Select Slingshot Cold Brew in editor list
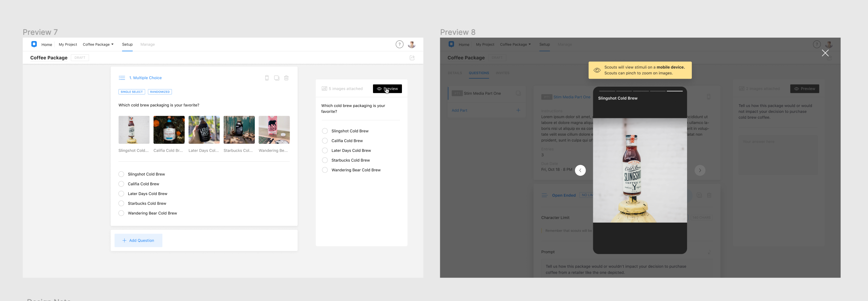The width and height of the screenshot is (868, 301). [121, 174]
